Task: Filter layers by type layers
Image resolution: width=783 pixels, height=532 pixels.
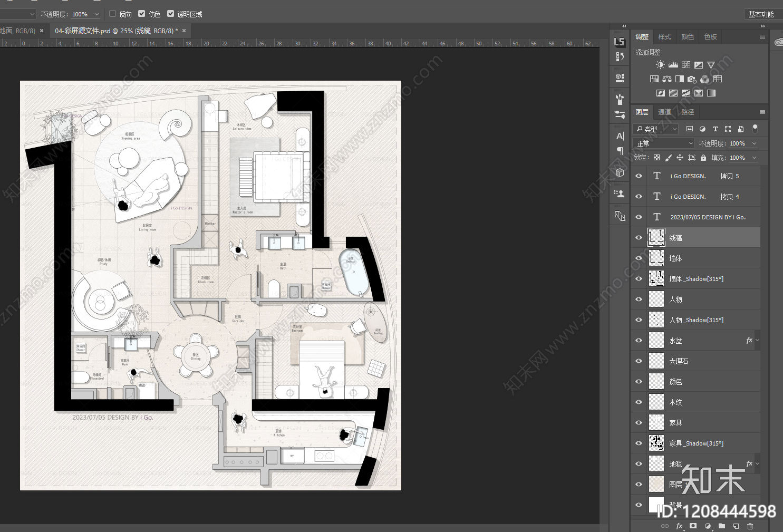Action: 716,129
